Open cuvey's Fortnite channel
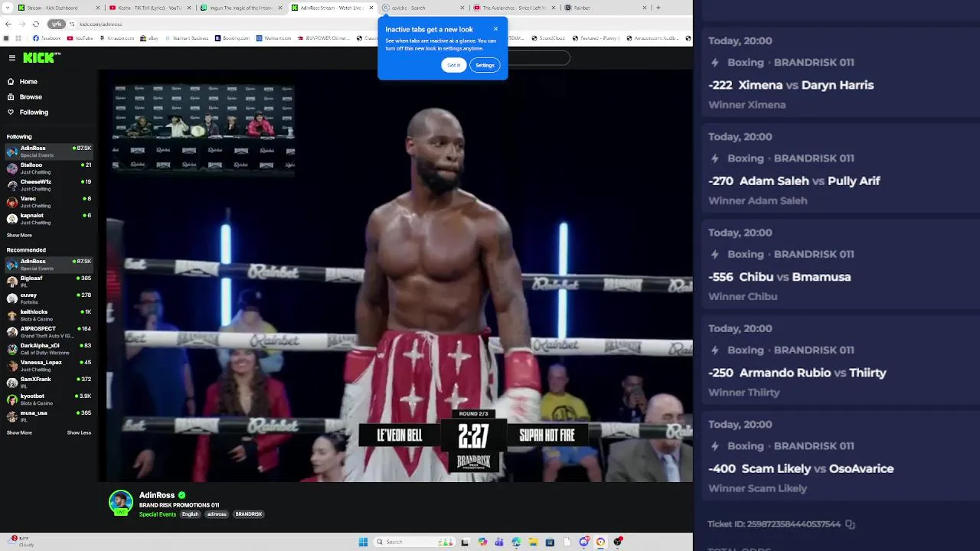This screenshot has height=551, width=980. tap(49, 298)
